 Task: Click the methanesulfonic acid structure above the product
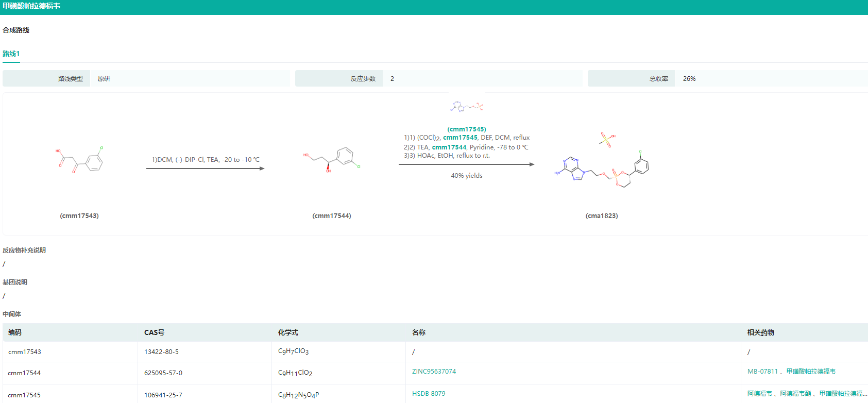tap(607, 139)
